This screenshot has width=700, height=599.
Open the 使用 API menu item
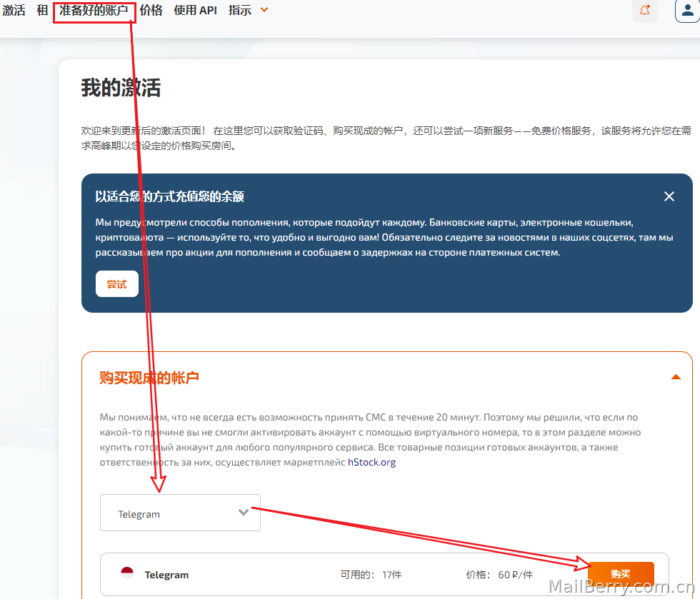[x=195, y=10]
